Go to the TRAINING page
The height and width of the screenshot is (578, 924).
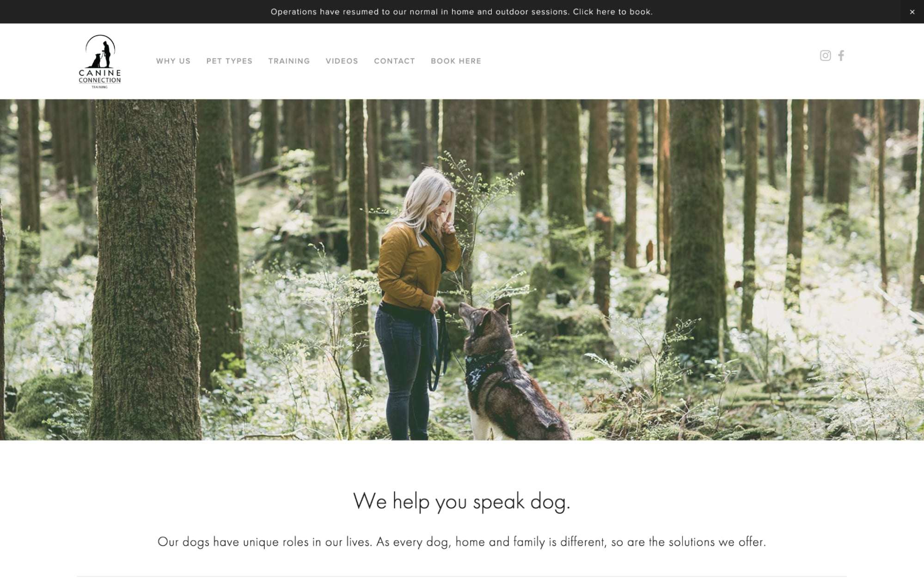tap(289, 61)
